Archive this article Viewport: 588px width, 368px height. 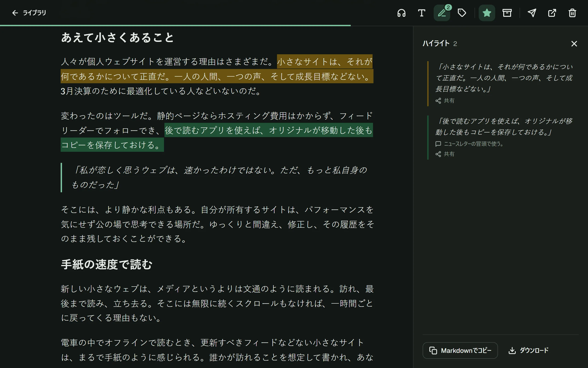click(x=507, y=13)
